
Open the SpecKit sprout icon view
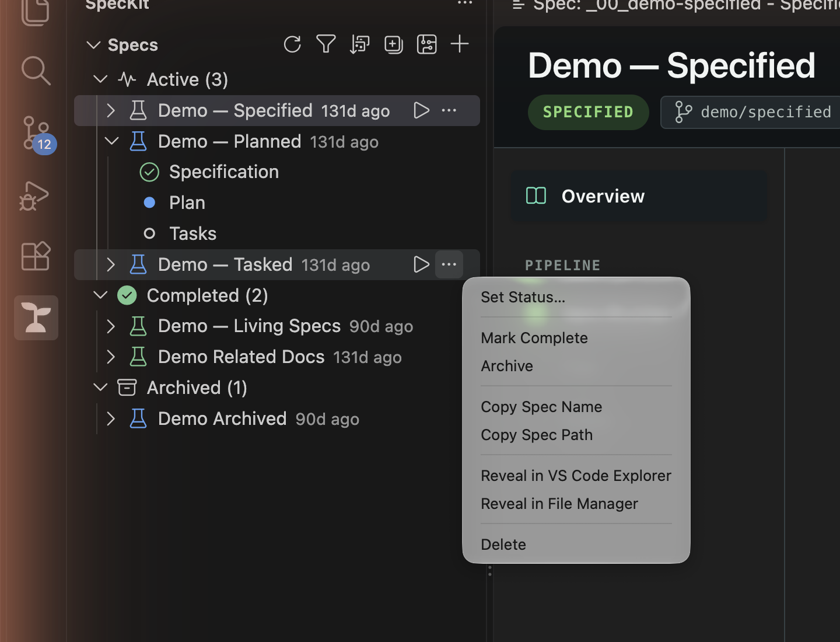pos(36,317)
